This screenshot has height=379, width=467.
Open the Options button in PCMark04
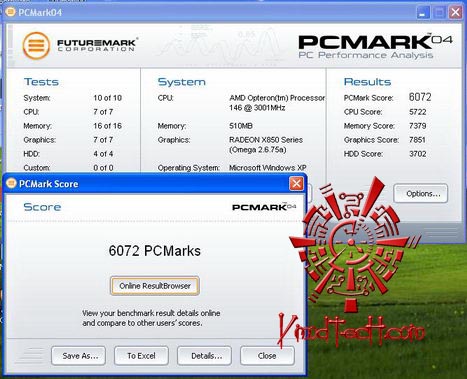click(421, 193)
